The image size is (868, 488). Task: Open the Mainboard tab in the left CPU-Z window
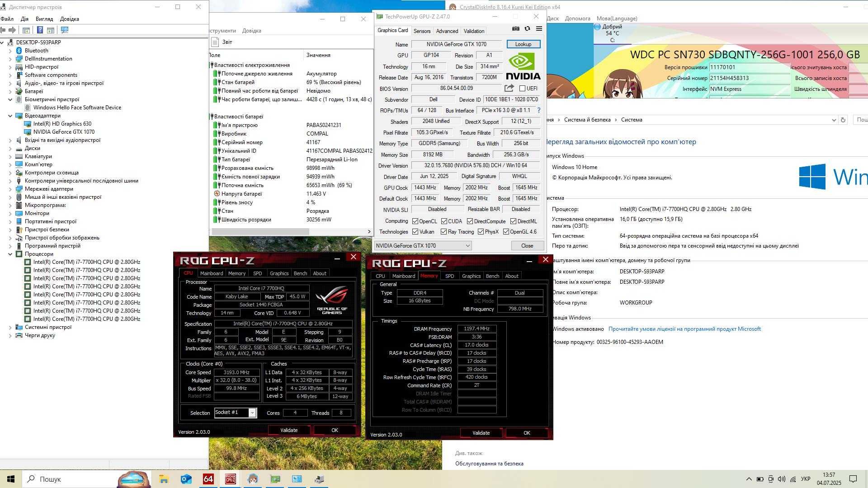(212, 273)
